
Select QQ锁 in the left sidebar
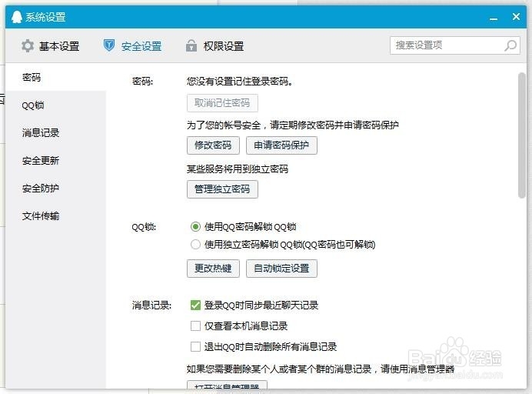point(55,105)
